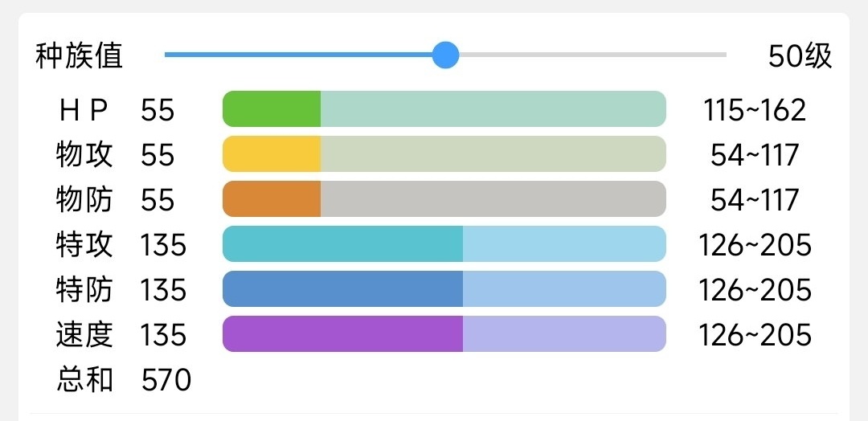Image resolution: width=868 pixels, height=421 pixels.
Task: Click the 特防 base value 135
Action: pos(163,290)
